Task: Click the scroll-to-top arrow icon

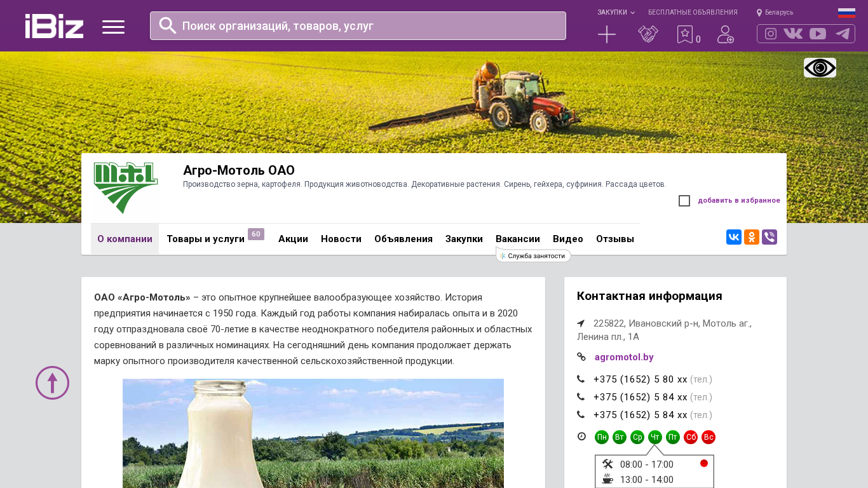Action: click(x=52, y=383)
